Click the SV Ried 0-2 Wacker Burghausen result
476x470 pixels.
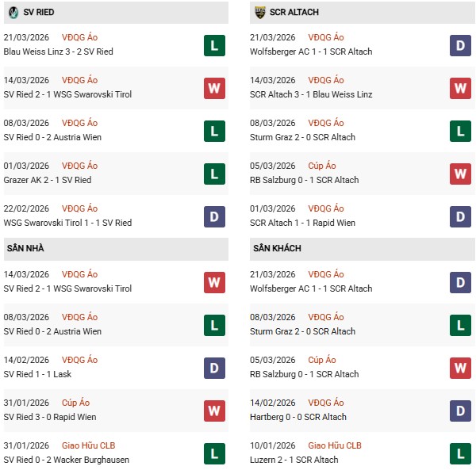[67, 460]
